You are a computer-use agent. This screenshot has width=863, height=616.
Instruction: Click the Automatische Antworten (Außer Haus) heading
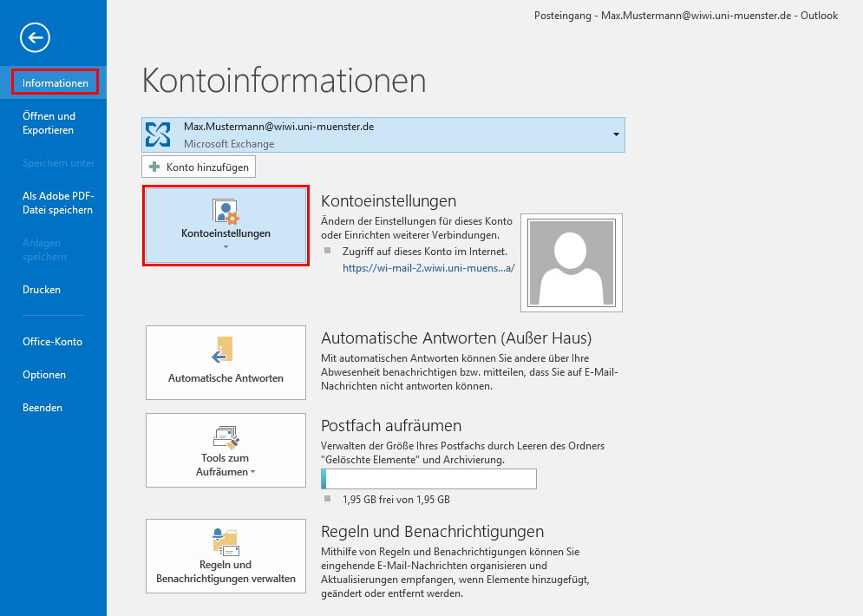click(456, 337)
